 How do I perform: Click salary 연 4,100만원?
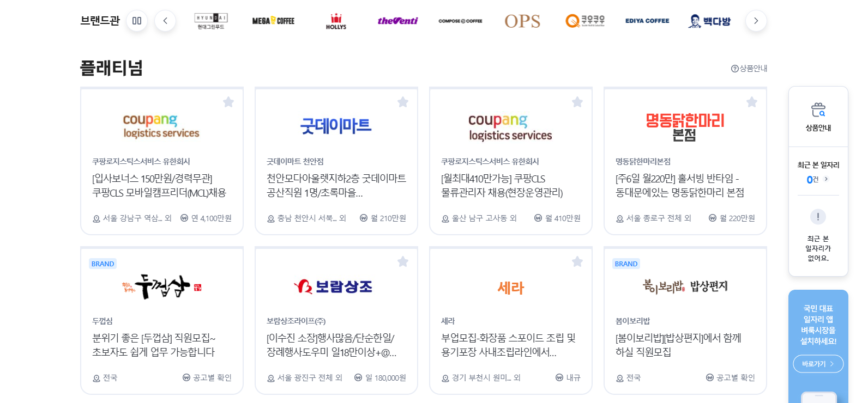click(x=206, y=218)
